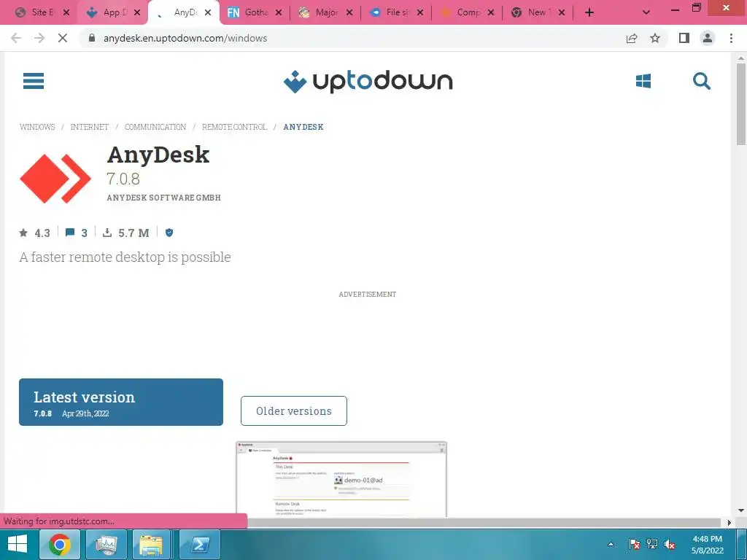Go forward in browser history
This screenshot has height=560, width=747.
[x=39, y=38]
